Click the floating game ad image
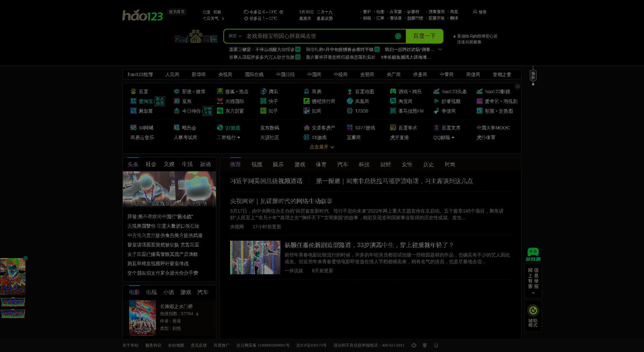Screen dimensions: 644x352 [x=13, y=277]
